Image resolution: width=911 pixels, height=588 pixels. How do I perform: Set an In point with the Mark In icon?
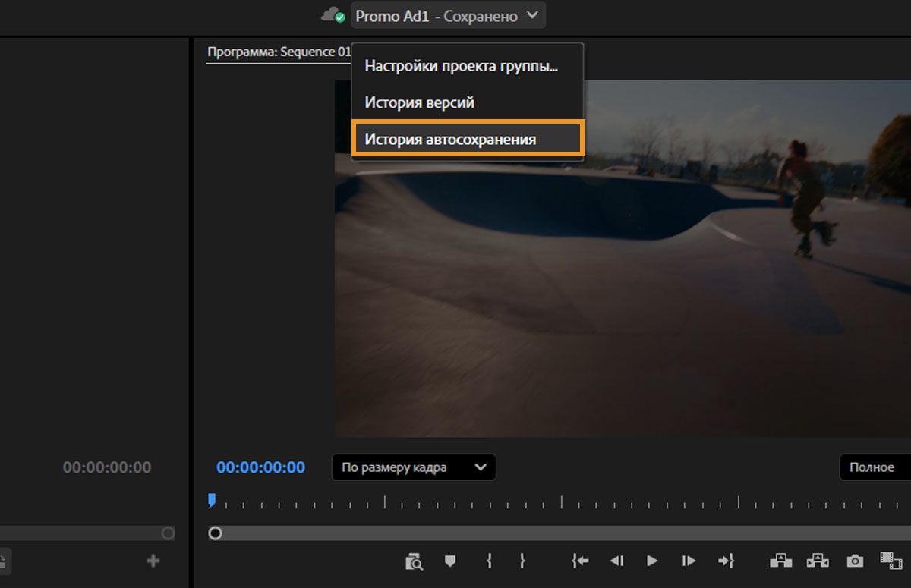point(490,561)
